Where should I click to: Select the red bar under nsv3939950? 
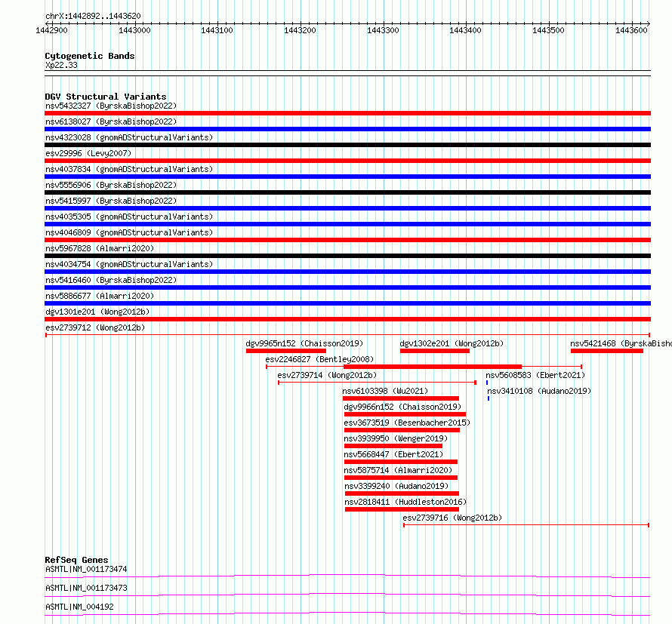click(393, 446)
